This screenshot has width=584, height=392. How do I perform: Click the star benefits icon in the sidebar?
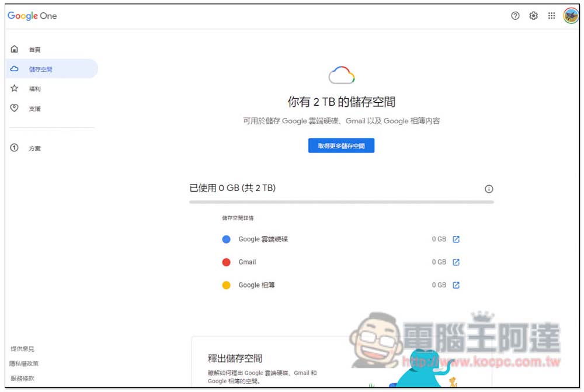click(x=14, y=88)
